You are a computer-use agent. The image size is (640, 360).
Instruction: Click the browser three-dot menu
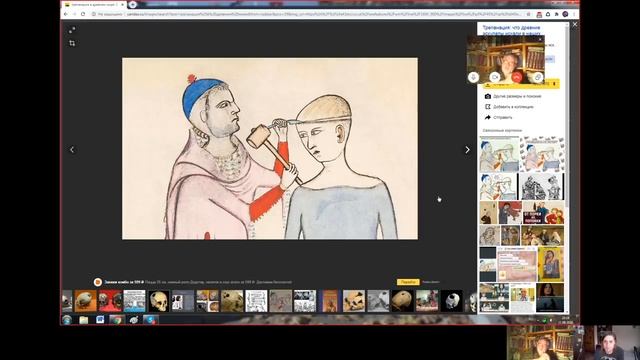(574, 14)
